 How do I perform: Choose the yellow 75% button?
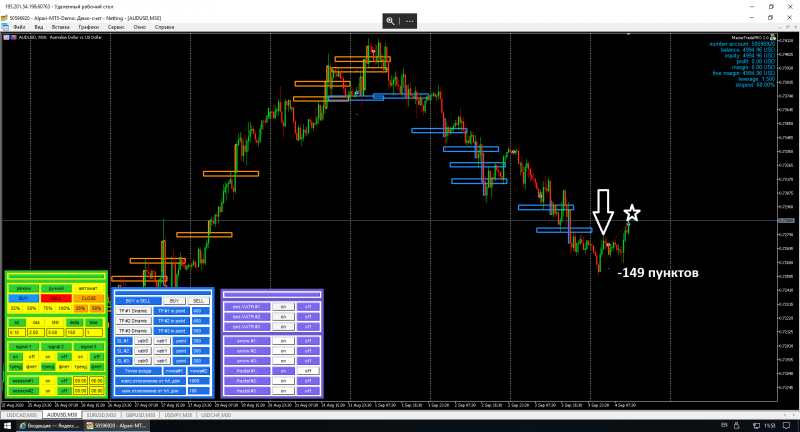pos(48,308)
